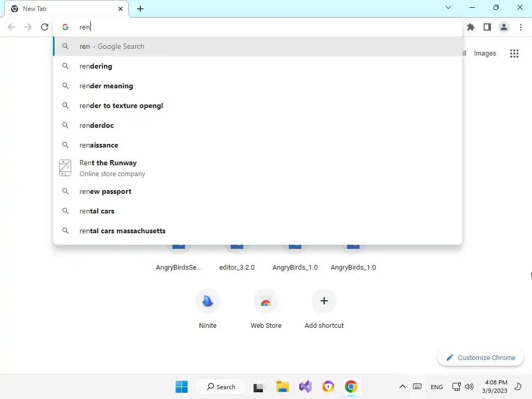Select 'rental cars massachusetts' suggestion

pyautogui.click(x=258, y=231)
